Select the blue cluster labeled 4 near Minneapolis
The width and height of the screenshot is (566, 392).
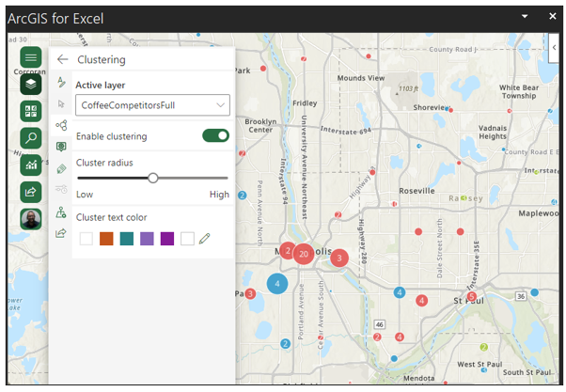click(276, 283)
